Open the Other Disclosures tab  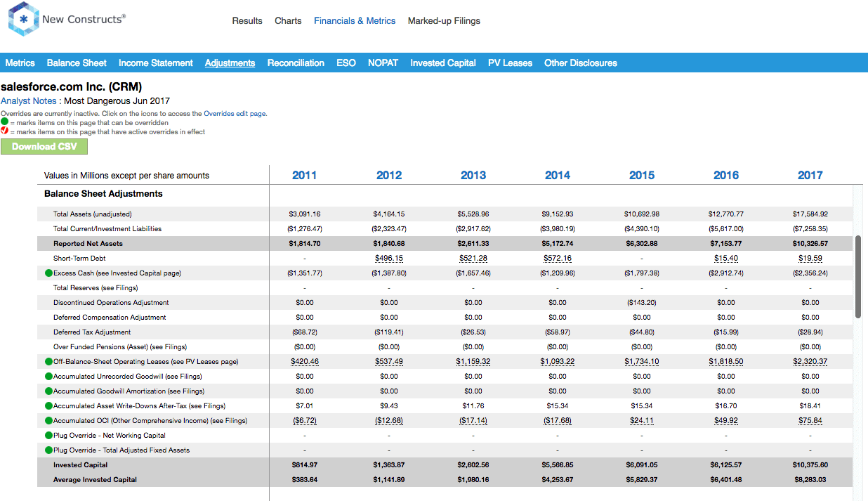point(581,63)
